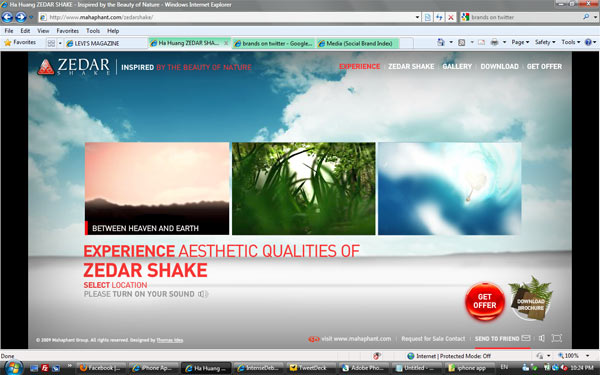
Task: Select the green forest grass thumbnail
Action: point(304,188)
